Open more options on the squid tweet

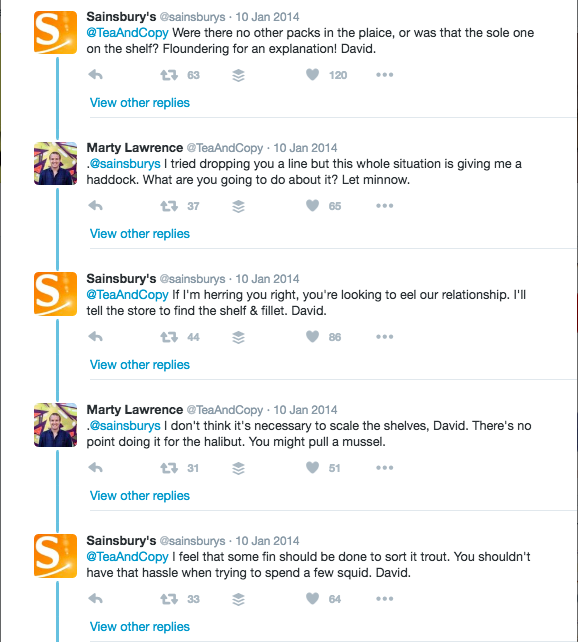[385, 599]
